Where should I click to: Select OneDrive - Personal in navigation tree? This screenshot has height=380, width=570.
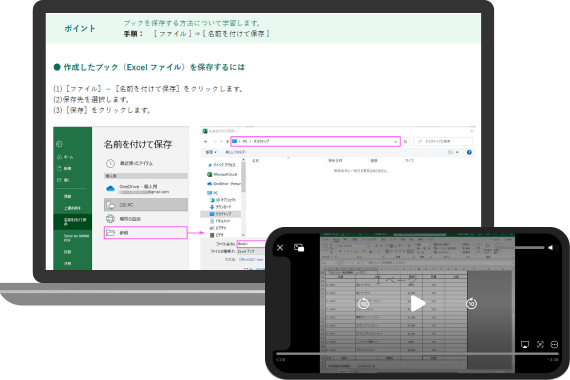click(224, 184)
